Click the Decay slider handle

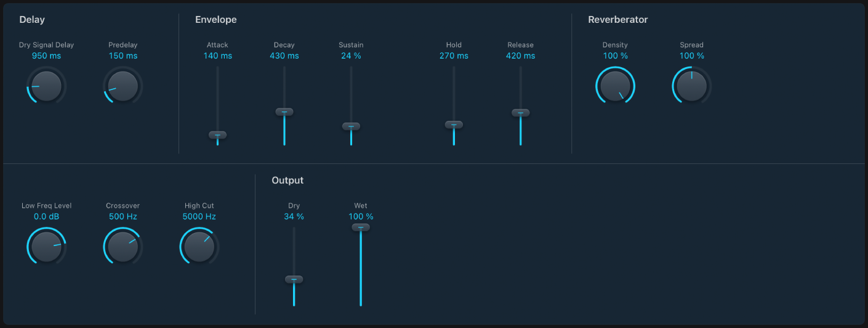[x=284, y=112]
